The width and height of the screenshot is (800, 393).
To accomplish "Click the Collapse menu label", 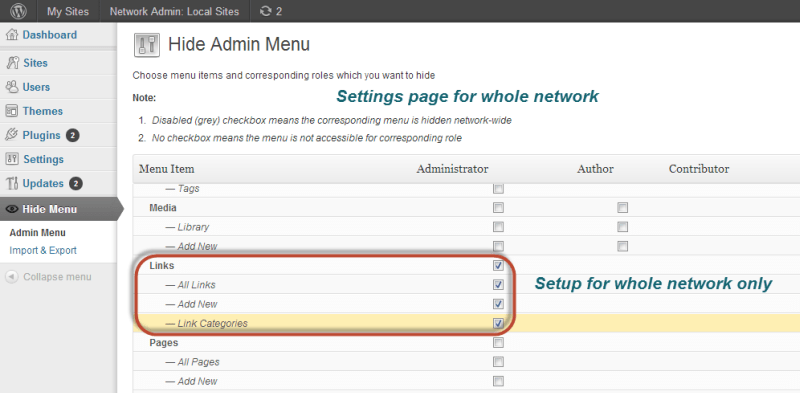I will click(57, 277).
